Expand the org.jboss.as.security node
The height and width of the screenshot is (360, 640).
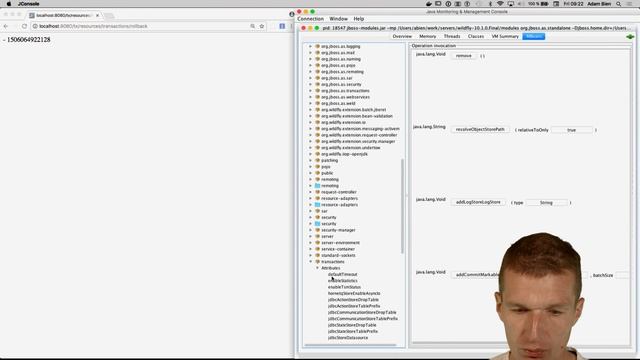(x=310, y=84)
